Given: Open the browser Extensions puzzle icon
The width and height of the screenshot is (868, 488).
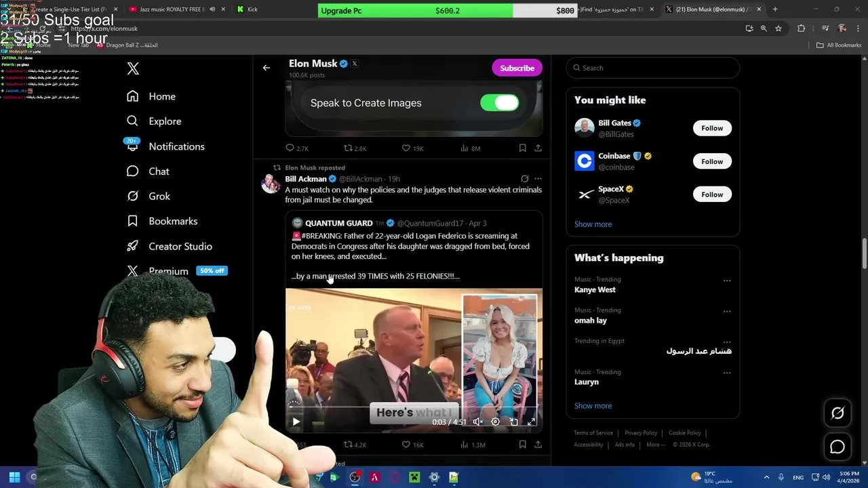Looking at the screenshot, I should [x=802, y=28].
